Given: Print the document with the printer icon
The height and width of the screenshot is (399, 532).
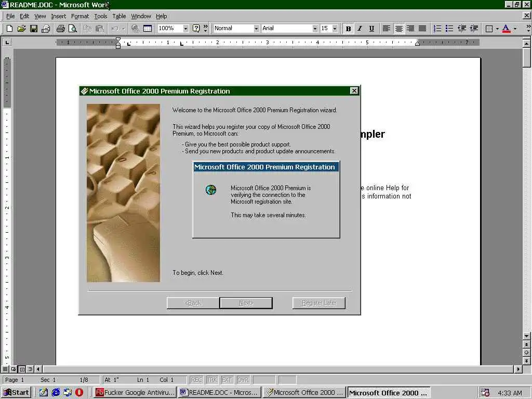Looking at the screenshot, I should click(61, 29).
